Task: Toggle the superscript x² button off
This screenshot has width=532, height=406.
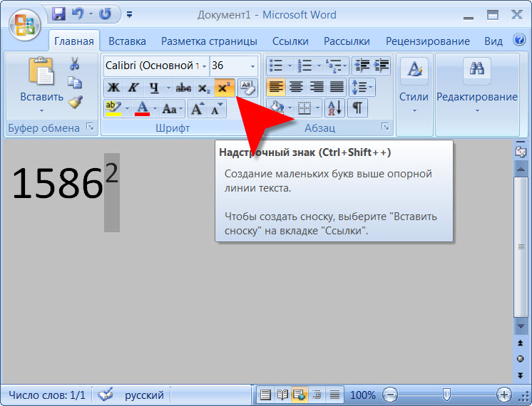Action: click(x=225, y=88)
